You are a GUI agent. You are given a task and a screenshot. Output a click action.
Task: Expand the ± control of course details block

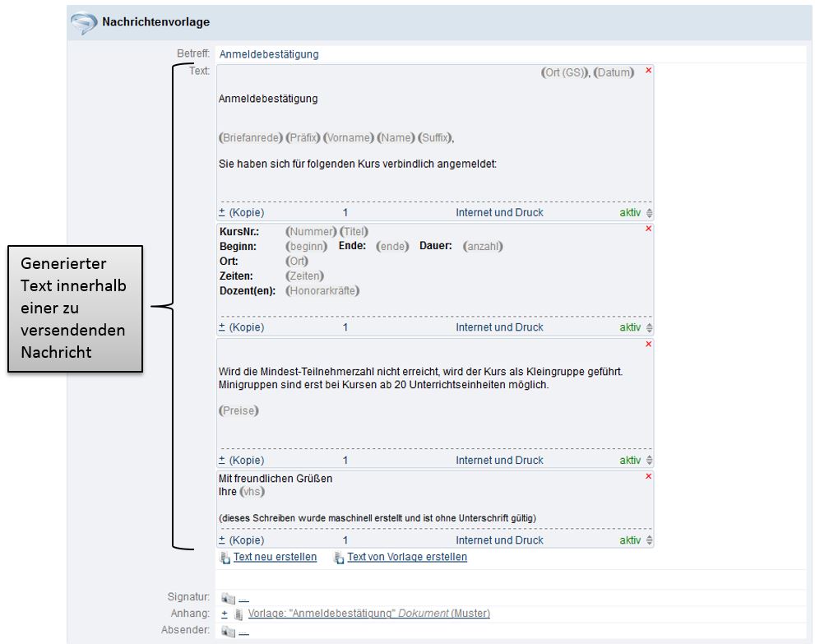point(222,327)
